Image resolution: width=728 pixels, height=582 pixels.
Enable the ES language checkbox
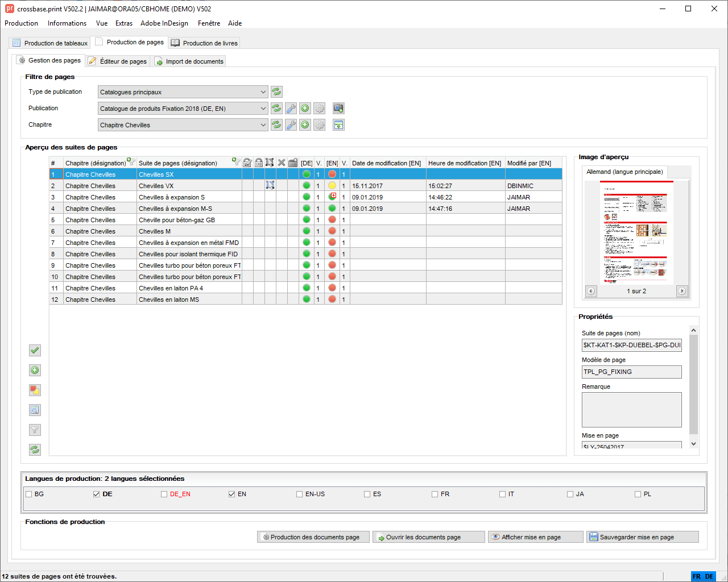coord(367,494)
